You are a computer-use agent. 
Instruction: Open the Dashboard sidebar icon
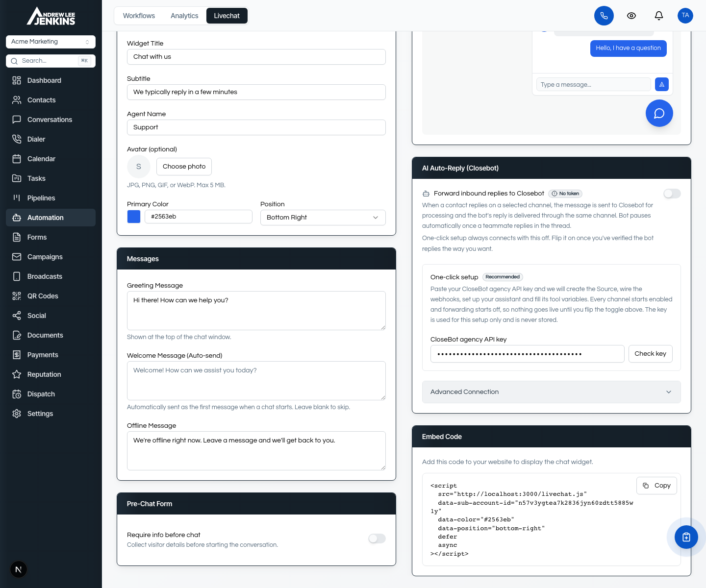click(x=17, y=80)
